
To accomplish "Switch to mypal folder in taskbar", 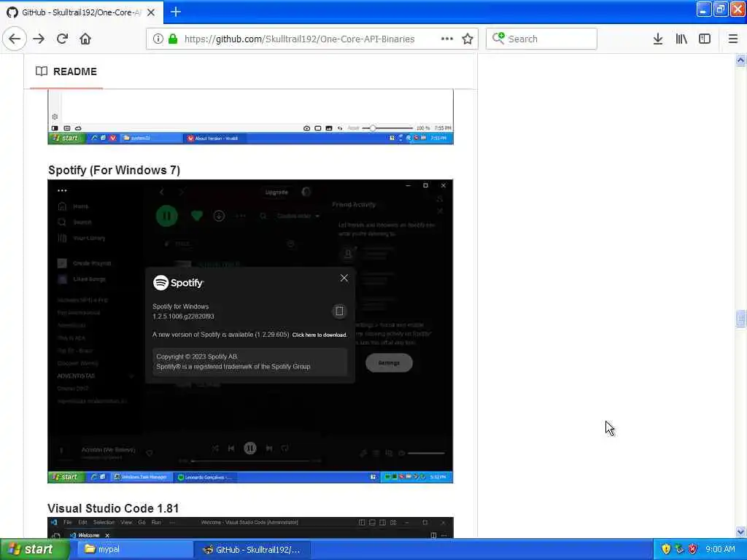I will click(136, 550).
